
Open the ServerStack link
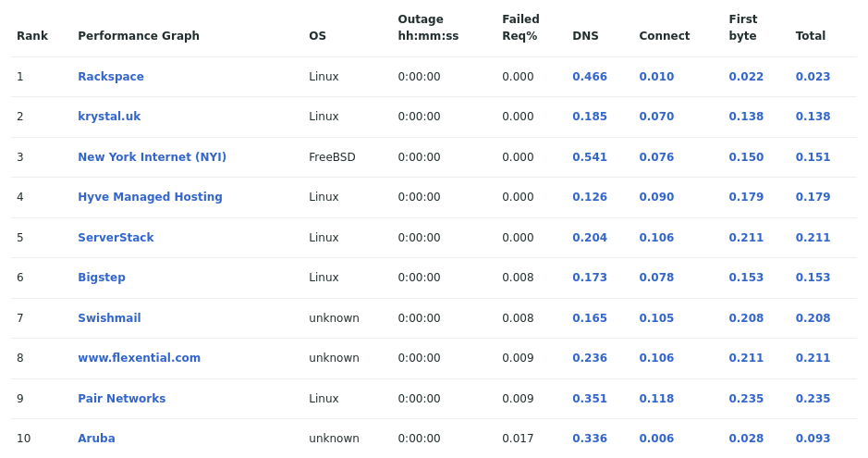click(116, 238)
